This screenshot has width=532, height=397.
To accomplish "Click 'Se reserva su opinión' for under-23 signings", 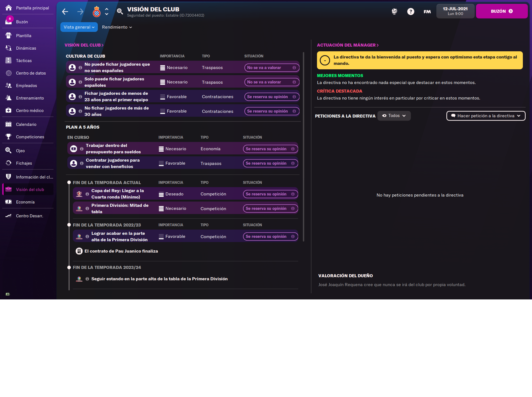I will click(272, 97).
